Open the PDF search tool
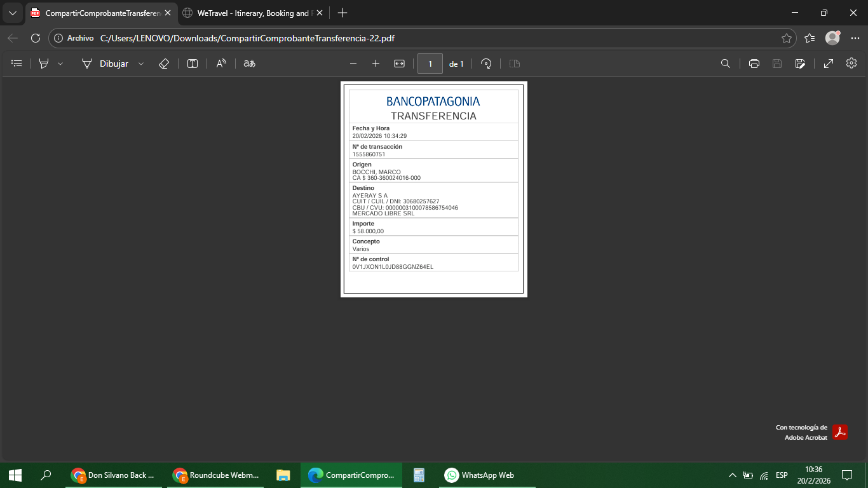The height and width of the screenshot is (488, 868). click(725, 64)
